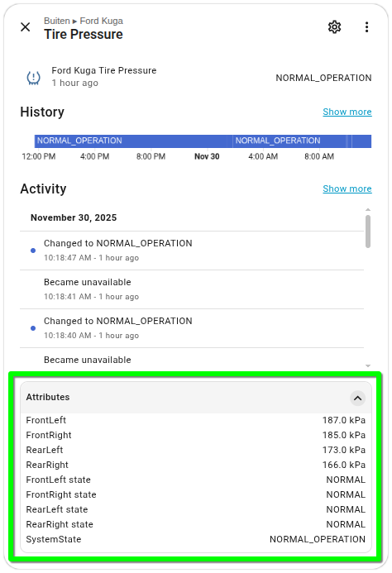Select the 10:18:41 AM Became unavailable entry
Viewport: 392px width, 573px height.
pos(192,289)
